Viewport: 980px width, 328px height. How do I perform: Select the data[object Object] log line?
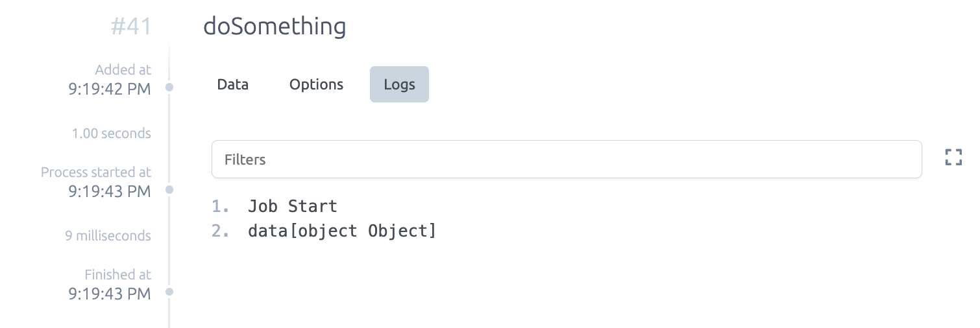click(x=343, y=231)
